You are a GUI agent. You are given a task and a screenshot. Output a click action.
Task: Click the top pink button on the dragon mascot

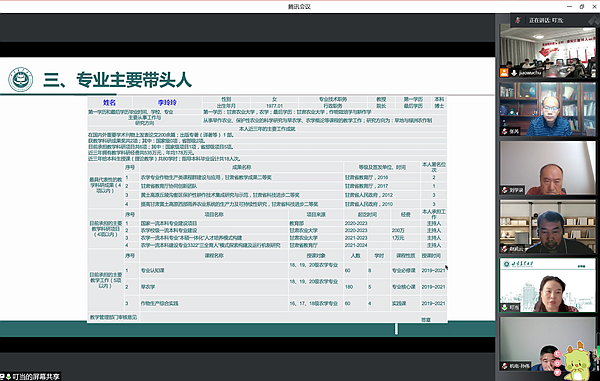[558, 354]
